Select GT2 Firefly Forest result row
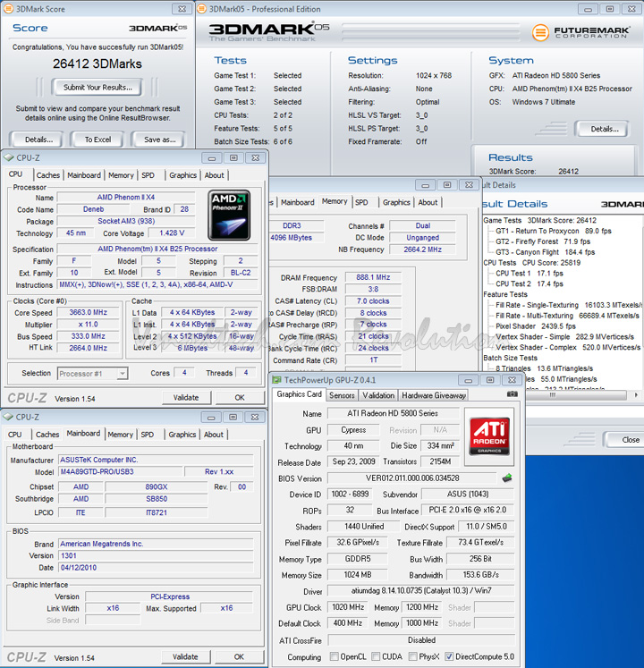Screen dimensions: 644x668 pos(543,241)
